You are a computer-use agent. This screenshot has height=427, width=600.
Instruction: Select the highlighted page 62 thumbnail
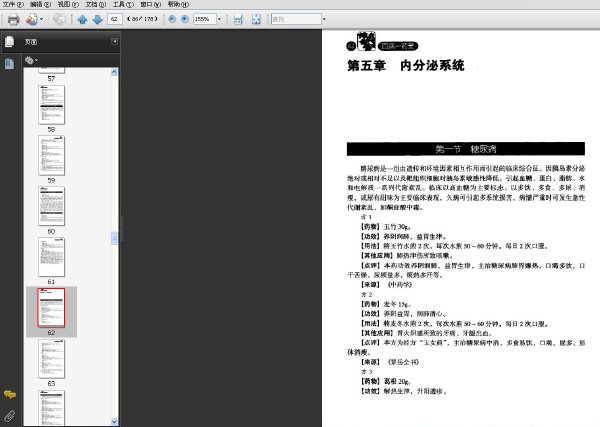(52, 308)
